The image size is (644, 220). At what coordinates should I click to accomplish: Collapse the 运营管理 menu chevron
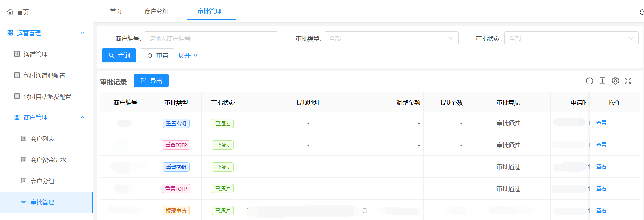coord(82,33)
